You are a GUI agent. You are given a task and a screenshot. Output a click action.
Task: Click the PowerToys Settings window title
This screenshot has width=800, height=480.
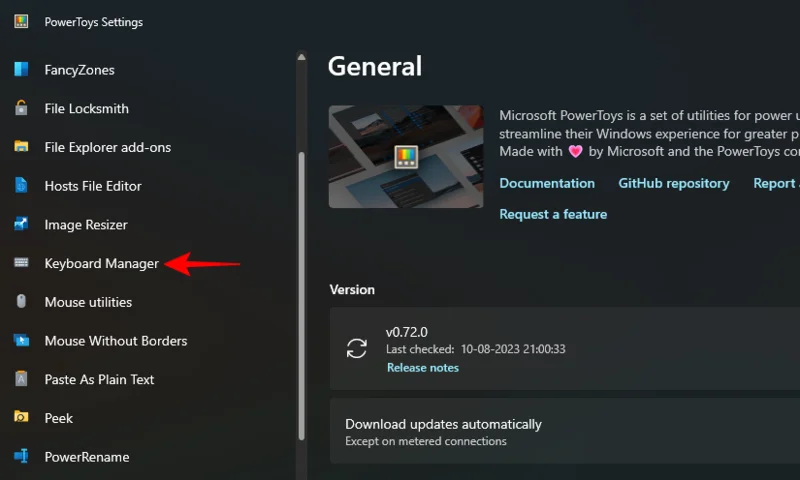pos(94,22)
